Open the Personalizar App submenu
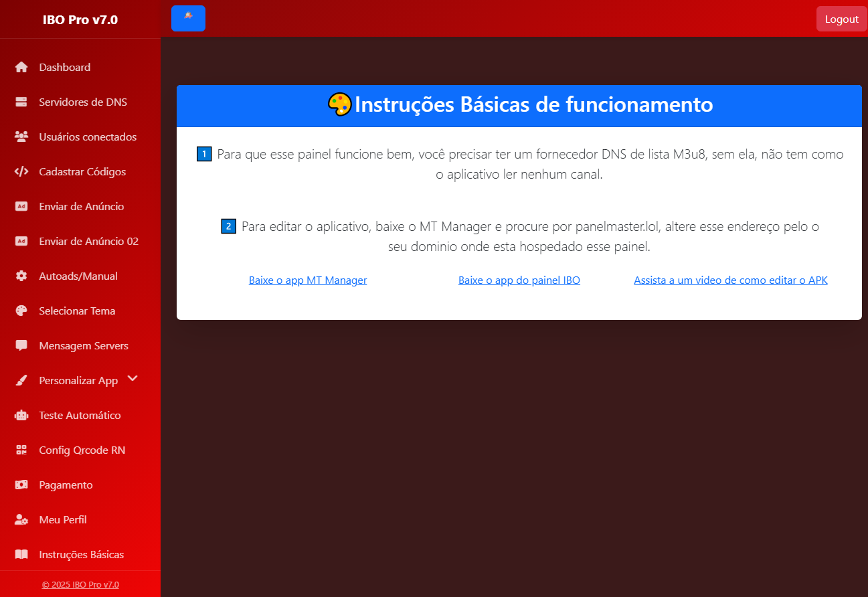Viewport: 868px width, 597px height. (78, 381)
